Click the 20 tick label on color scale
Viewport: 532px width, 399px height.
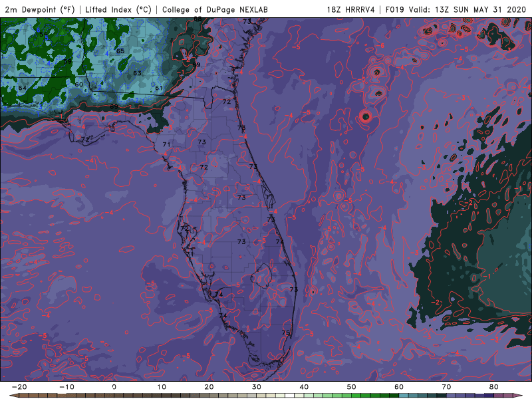pyautogui.click(x=209, y=387)
